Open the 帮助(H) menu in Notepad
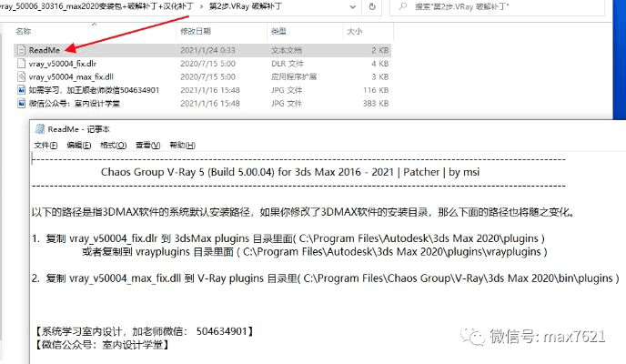The height and width of the screenshot is (364, 626). [x=183, y=146]
